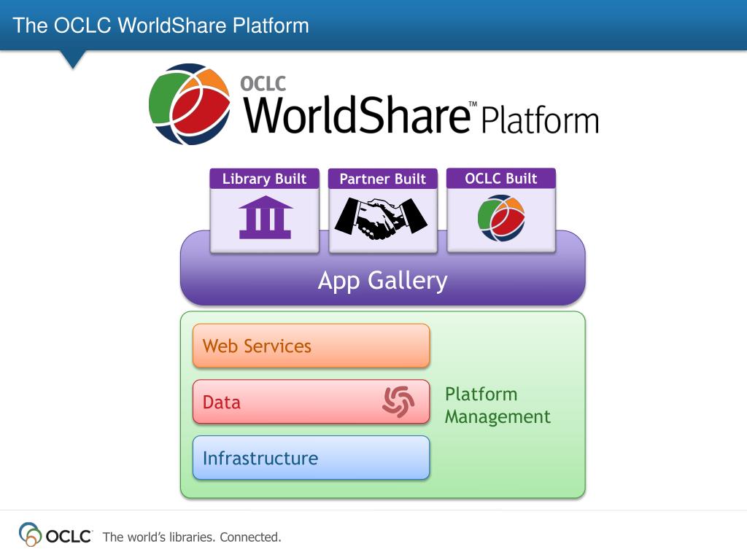Click the Data box label
747x560 pixels.
(222, 402)
